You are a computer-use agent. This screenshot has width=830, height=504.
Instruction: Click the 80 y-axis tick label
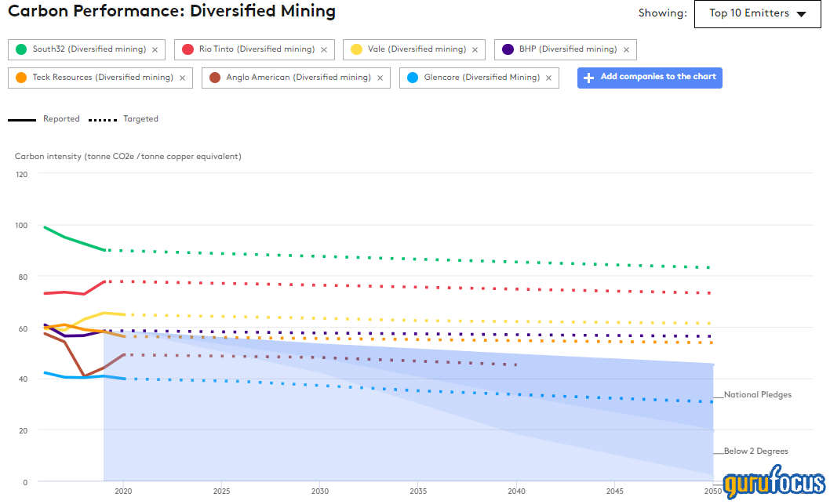pyautogui.click(x=23, y=277)
